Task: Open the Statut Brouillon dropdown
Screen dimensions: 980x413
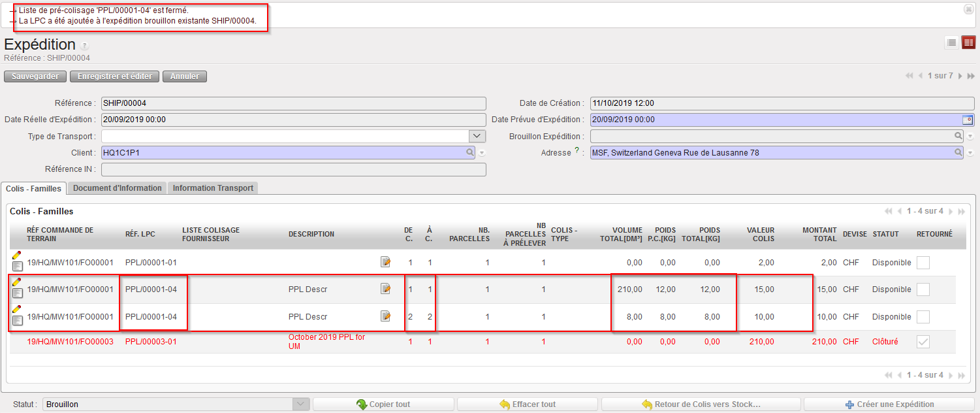Action: tap(300, 404)
